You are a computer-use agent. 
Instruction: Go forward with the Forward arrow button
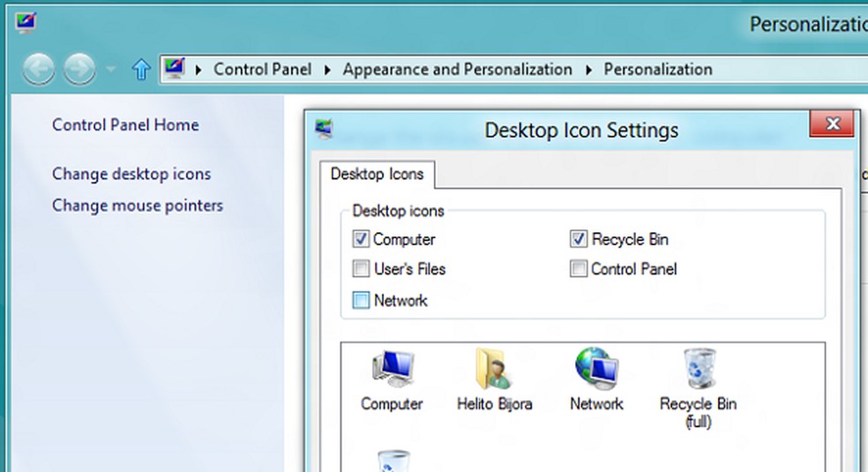[79, 69]
